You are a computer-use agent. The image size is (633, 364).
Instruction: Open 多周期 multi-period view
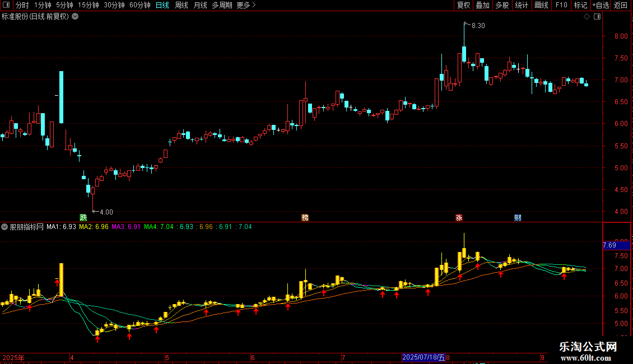[x=222, y=5]
